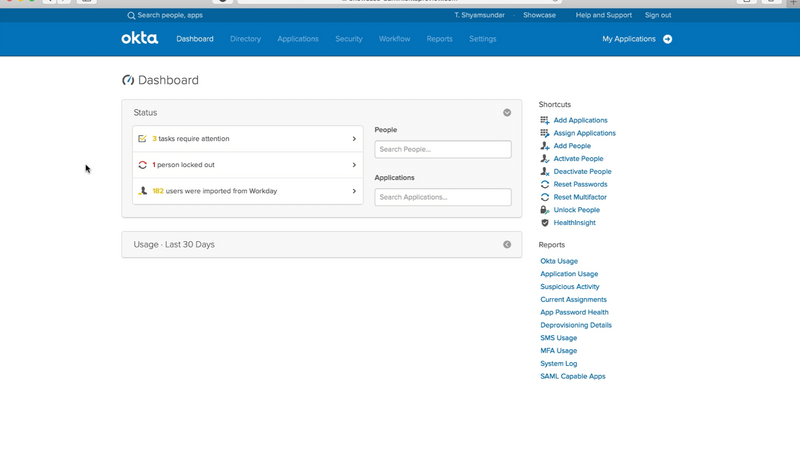Focus the Search Applications input field
The width and height of the screenshot is (800, 450).
pyautogui.click(x=443, y=197)
